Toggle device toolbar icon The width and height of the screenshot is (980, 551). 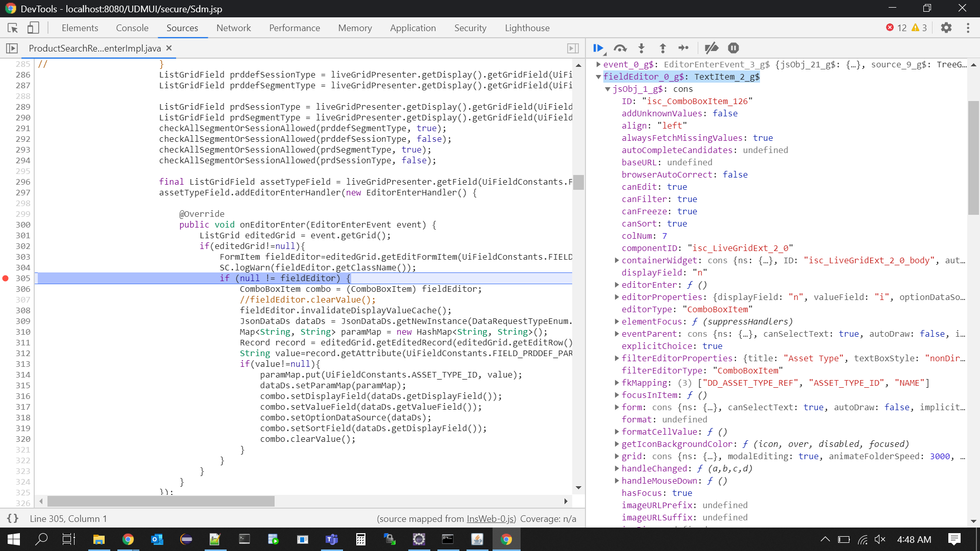[x=33, y=28]
